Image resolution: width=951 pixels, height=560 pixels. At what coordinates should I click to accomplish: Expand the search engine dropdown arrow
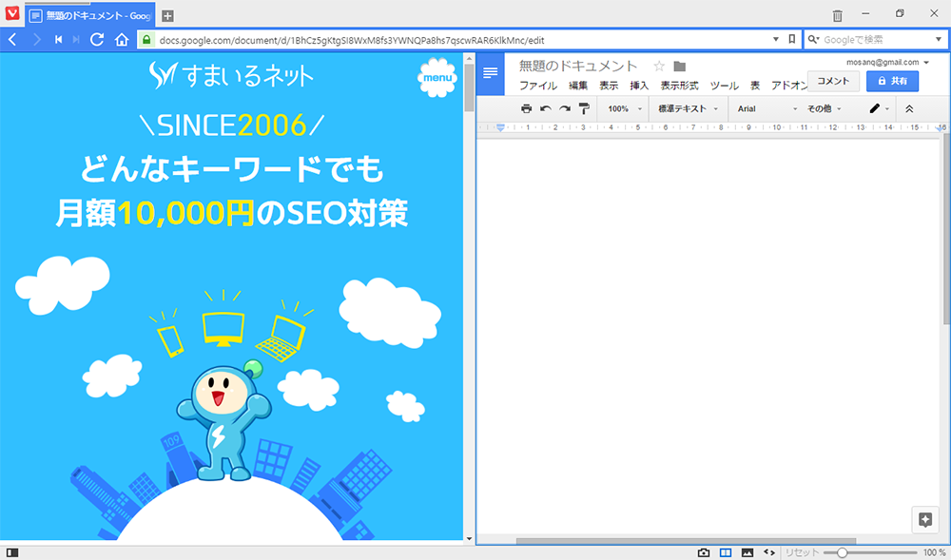coord(939,40)
